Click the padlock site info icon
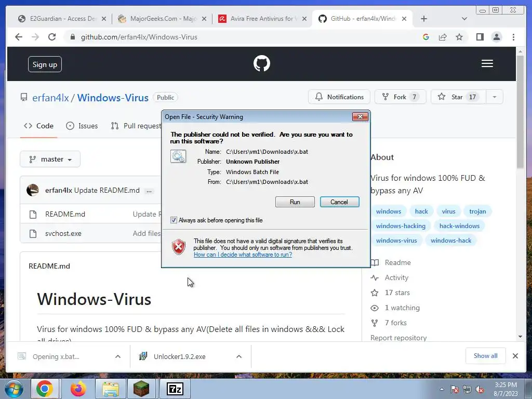This screenshot has width=532, height=399. point(72,37)
